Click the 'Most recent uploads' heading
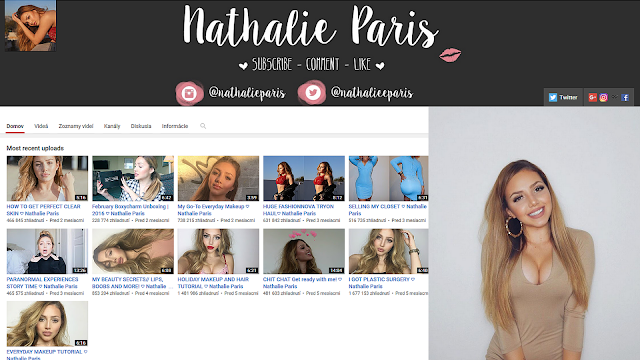 pos(35,148)
